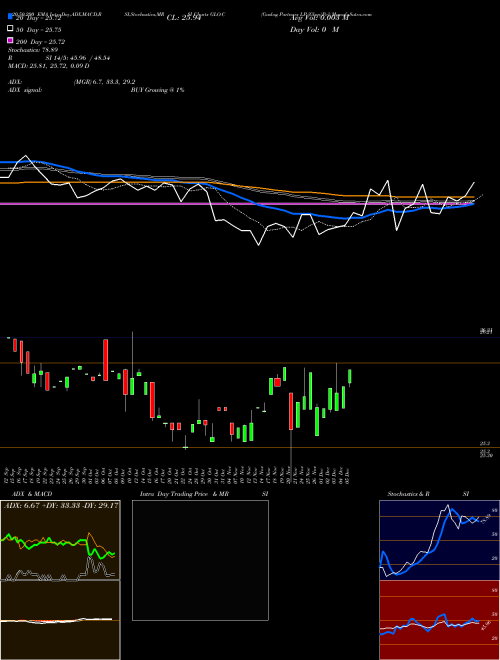Click the 'BUY Growing @ 1%' ADX signal
Image resolution: width=500 pixels, height=660 pixels.
[x=157, y=90]
